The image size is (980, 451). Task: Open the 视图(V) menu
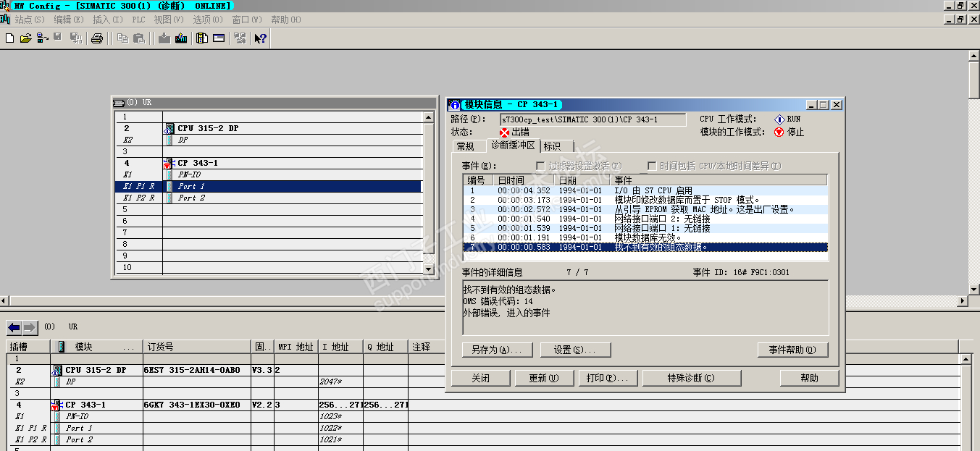click(169, 20)
